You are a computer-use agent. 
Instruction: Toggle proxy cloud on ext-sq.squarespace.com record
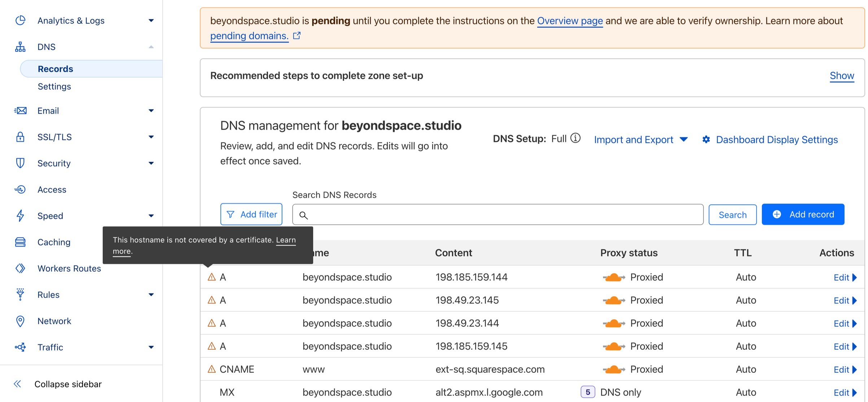click(x=614, y=369)
